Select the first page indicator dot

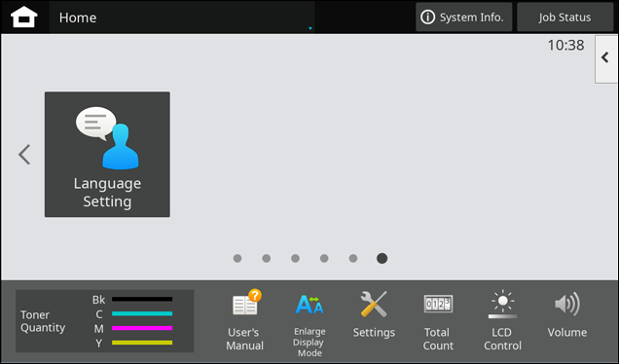[237, 258]
